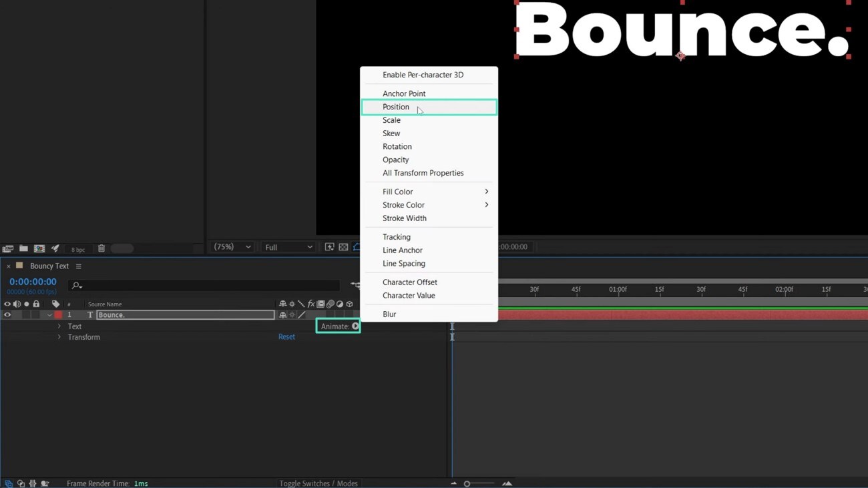868x488 pixels.
Task: Toggle shy switch on Bounce. layer
Action: point(282,315)
